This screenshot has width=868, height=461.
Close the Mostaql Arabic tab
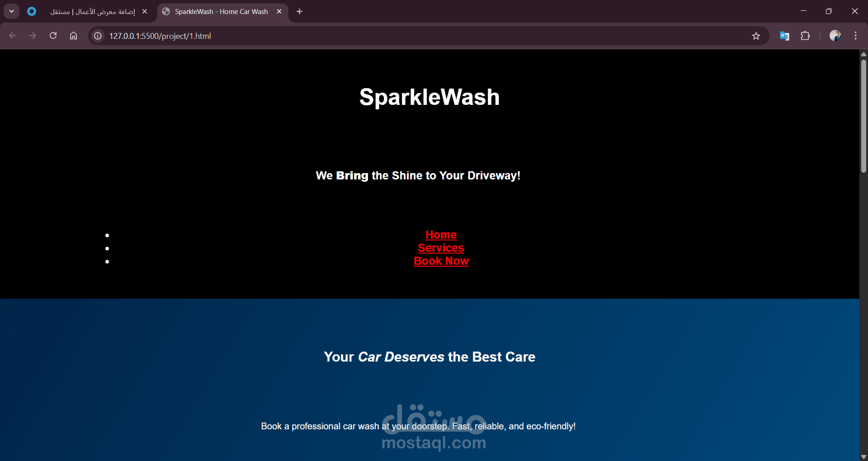(145, 11)
